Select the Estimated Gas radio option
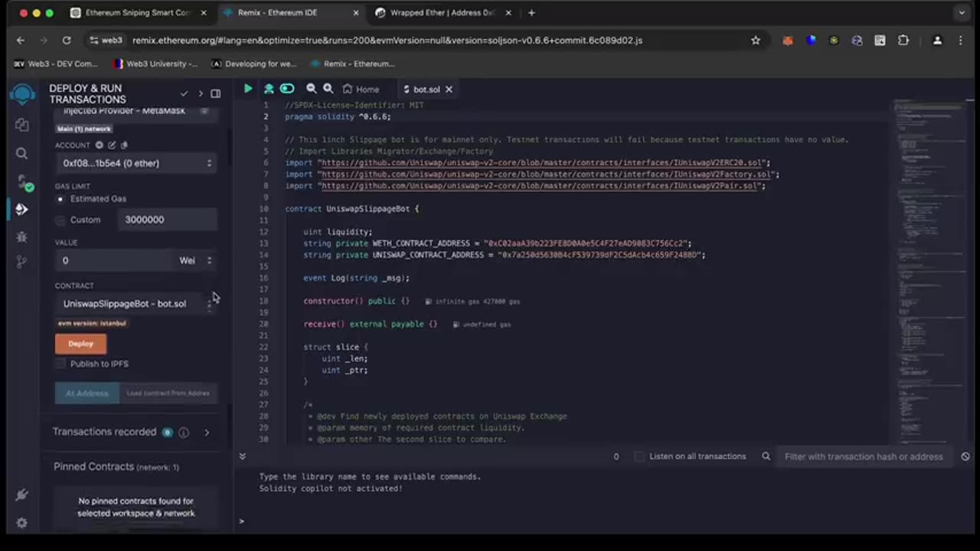The height and width of the screenshot is (551, 980). point(60,199)
